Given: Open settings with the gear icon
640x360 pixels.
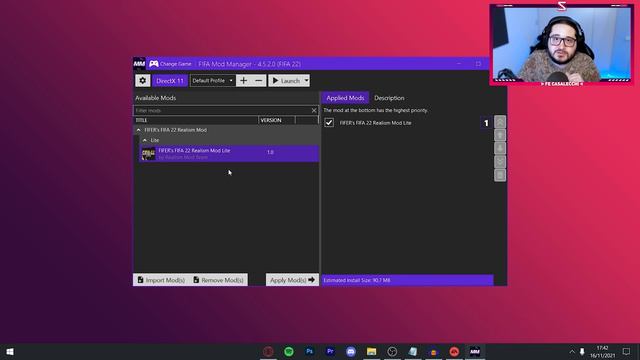Looking at the screenshot, I should coord(142,81).
